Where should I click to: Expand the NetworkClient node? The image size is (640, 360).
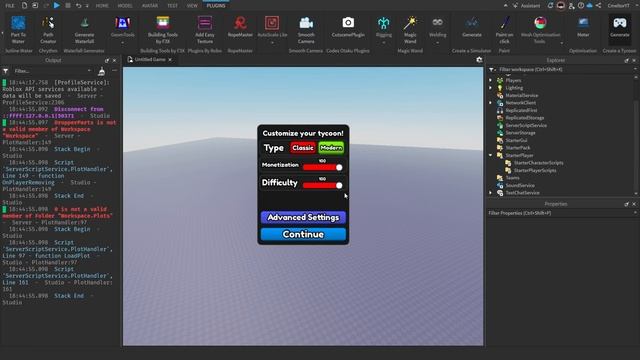(491, 103)
